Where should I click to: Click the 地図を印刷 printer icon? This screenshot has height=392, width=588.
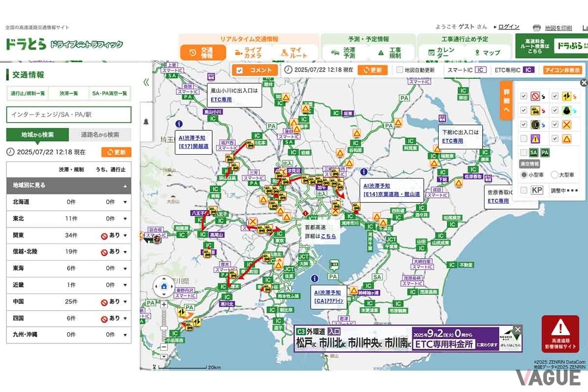537,28
